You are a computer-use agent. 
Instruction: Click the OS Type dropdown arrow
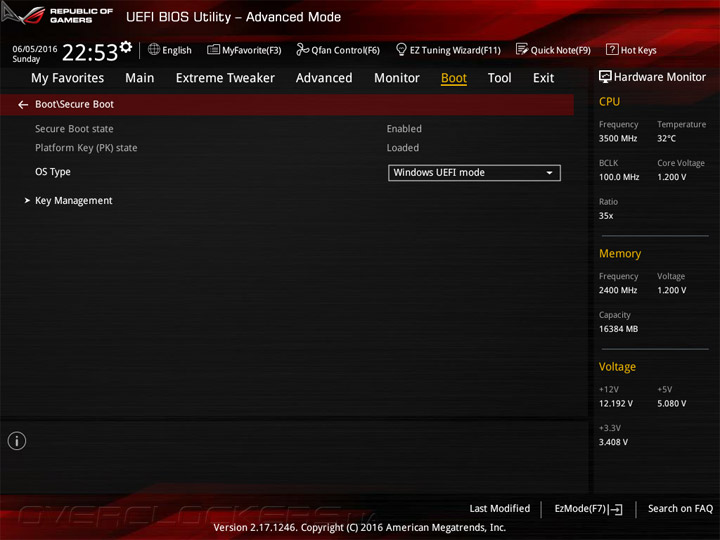549,173
